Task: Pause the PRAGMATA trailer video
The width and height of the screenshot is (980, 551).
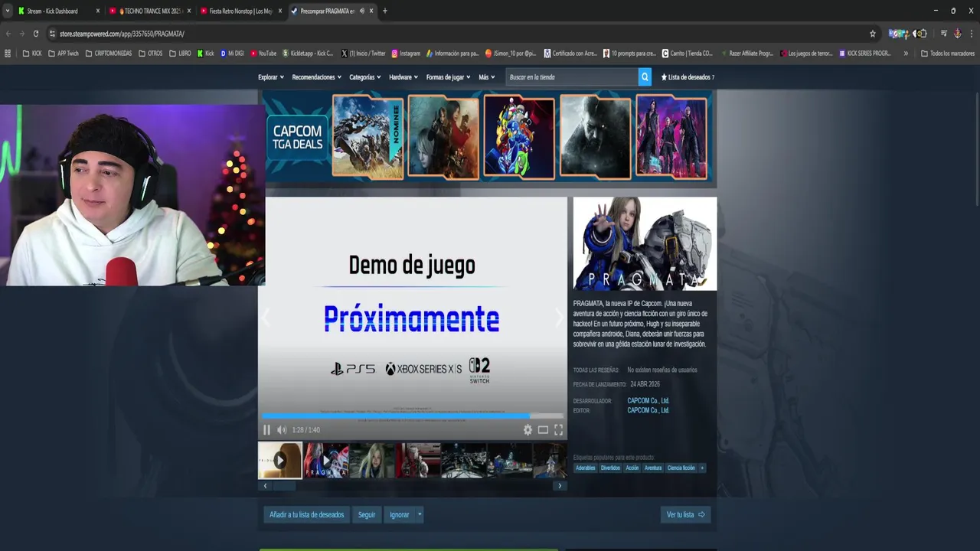Action: (266, 430)
